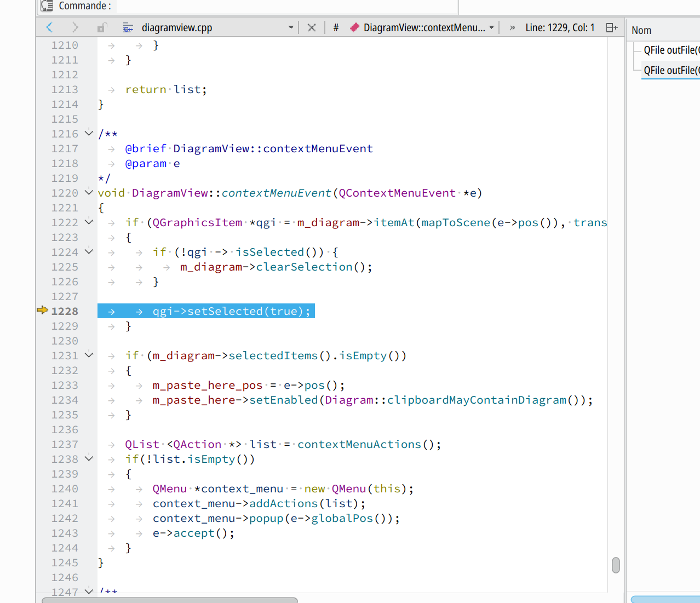Go back to previous editor location
This screenshot has width=700, height=603.
pyautogui.click(x=50, y=27)
